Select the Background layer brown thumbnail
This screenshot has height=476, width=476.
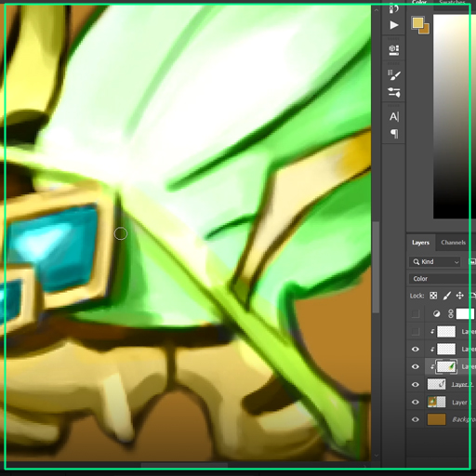tap(436, 419)
